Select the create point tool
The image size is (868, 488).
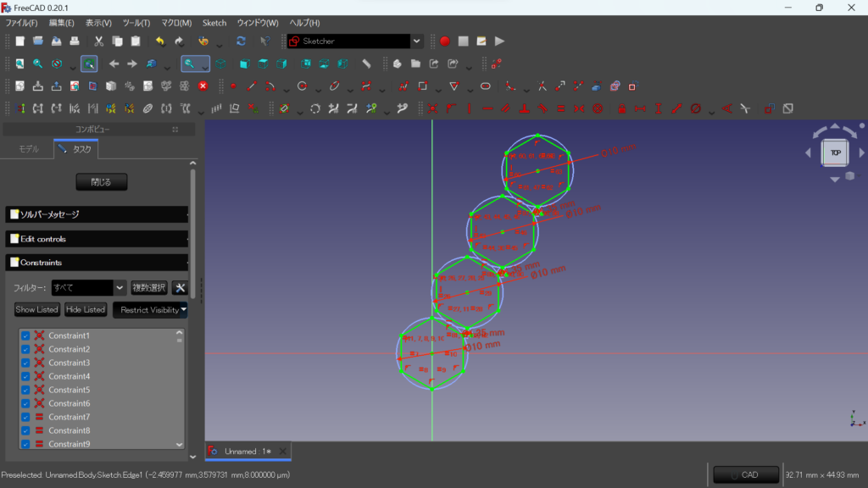click(x=234, y=86)
